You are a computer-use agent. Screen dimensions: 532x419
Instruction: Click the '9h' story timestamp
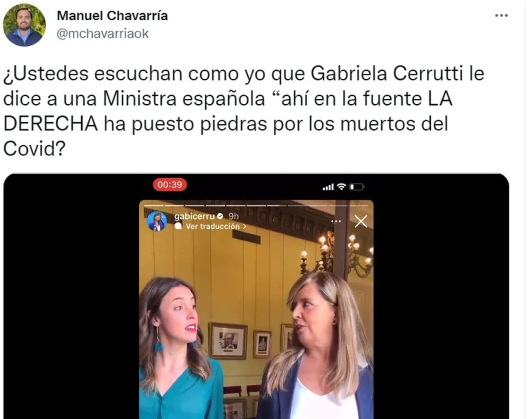[234, 216]
